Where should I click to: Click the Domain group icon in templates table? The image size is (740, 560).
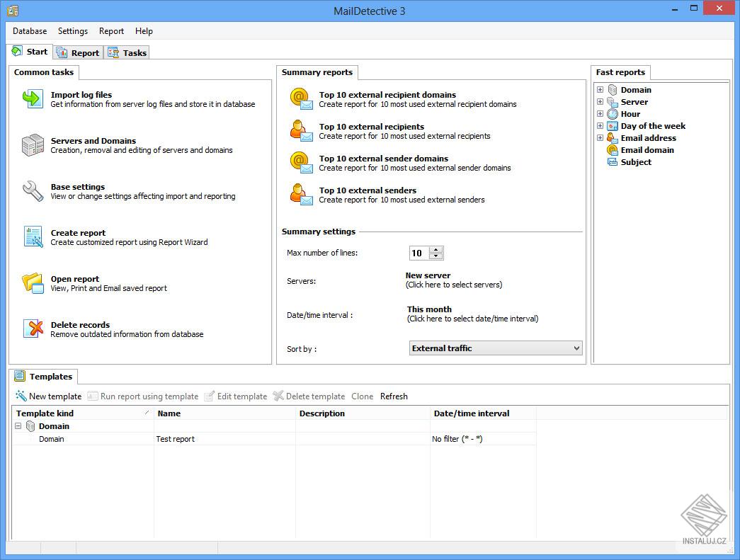coord(30,426)
